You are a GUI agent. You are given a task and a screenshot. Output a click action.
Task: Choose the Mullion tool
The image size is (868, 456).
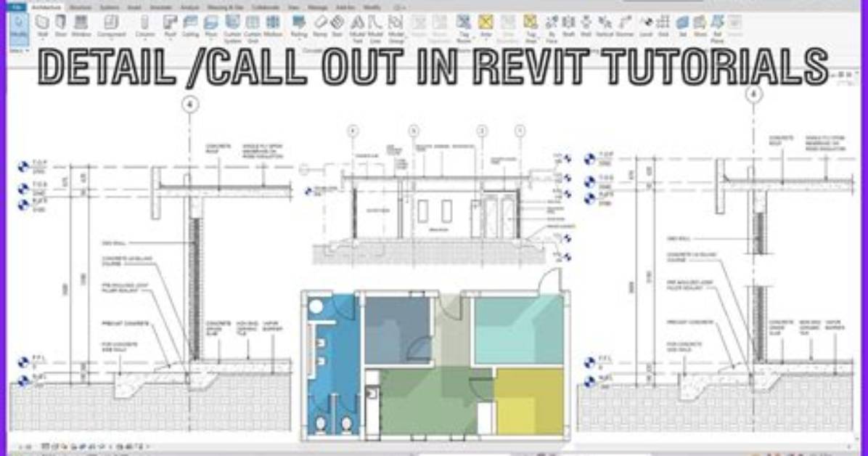pyautogui.click(x=272, y=25)
